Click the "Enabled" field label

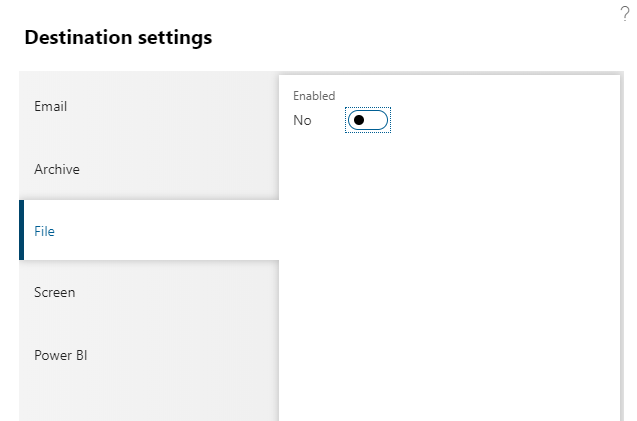click(x=313, y=96)
